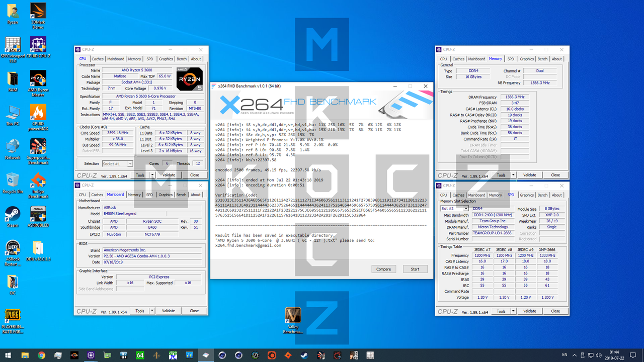Open About tab in CPU-Z Memory window

557,59
